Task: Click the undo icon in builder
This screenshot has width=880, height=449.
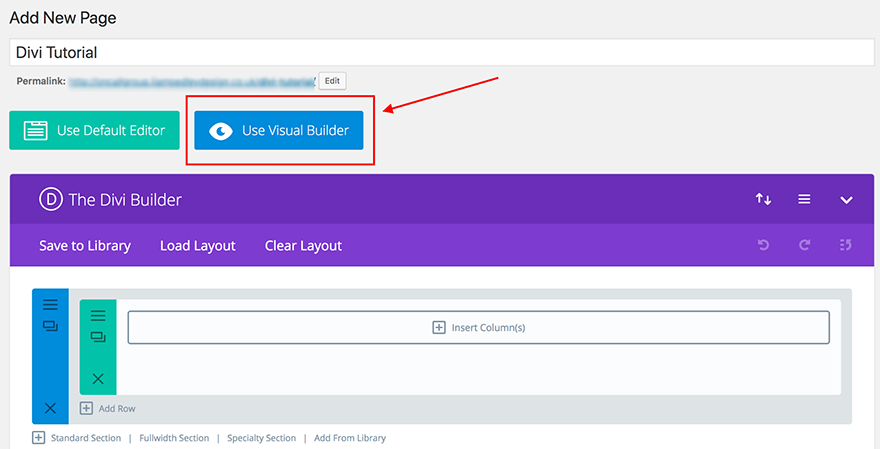Action: (x=764, y=245)
